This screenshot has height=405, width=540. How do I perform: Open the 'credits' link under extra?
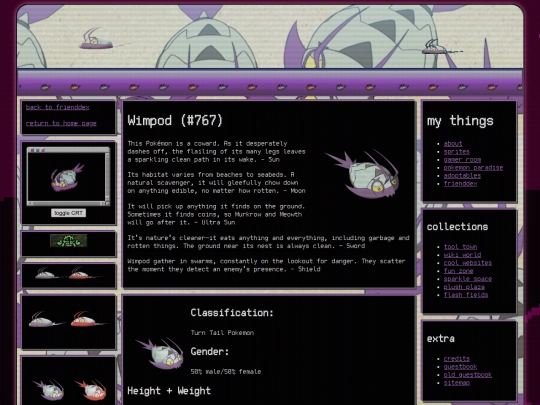[456, 359]
